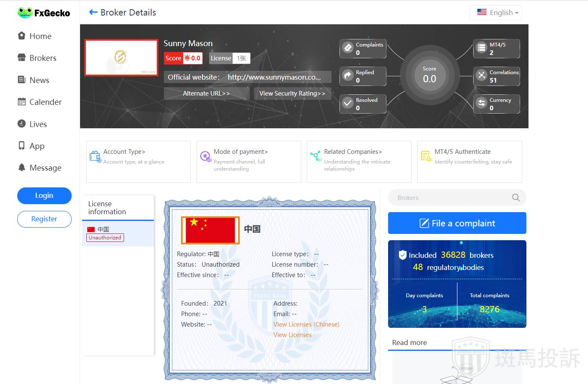Open the View Licenses (Chinese) link
The width and height of the screenshot is (588, 384).
click(306, 324)
